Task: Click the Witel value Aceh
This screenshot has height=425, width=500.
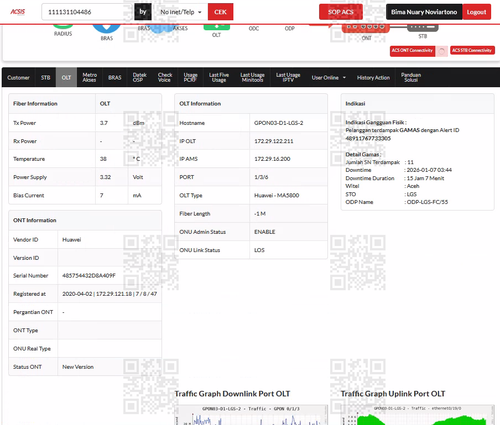Action: click(413, 186)
